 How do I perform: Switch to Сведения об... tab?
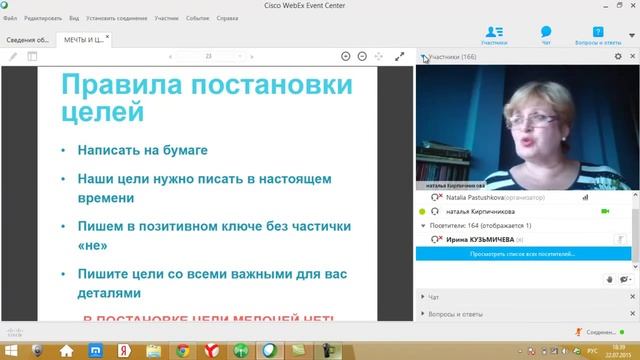(x=27, y=40)
